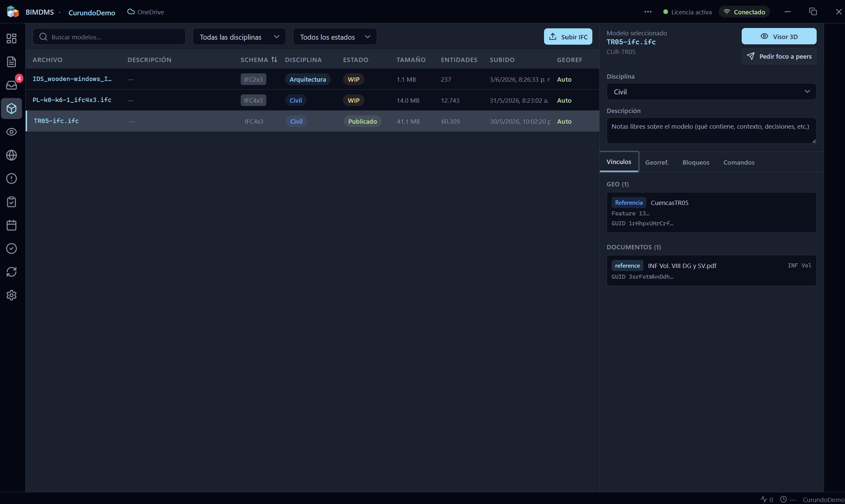Open the eye viewer icon in sidebar
Screen dimensions: 845x504
coord(12,132)
